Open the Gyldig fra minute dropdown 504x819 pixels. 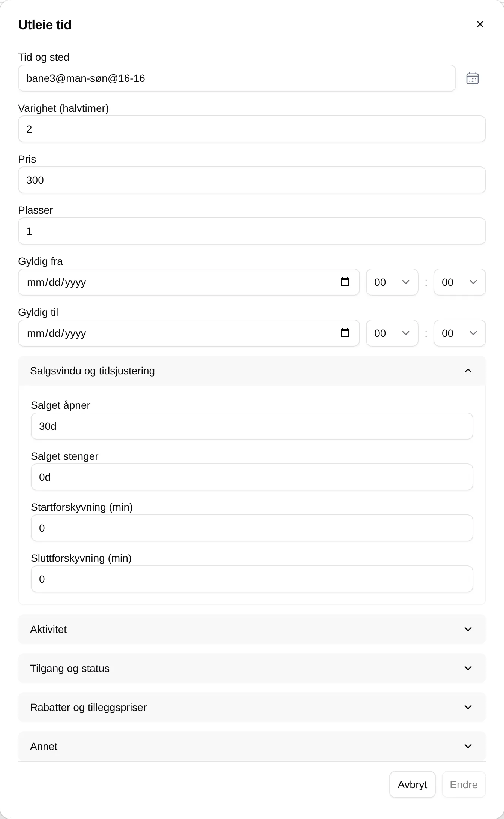tap(460, 282)
